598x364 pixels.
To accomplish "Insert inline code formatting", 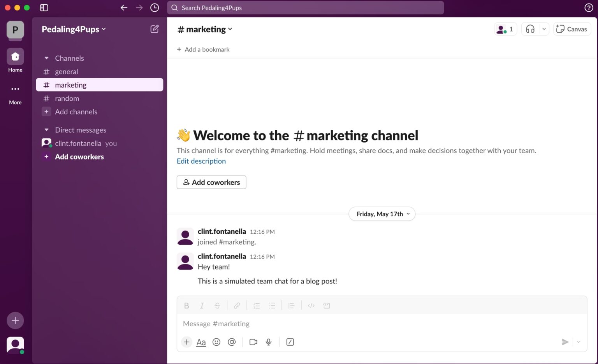I will 311,306.
